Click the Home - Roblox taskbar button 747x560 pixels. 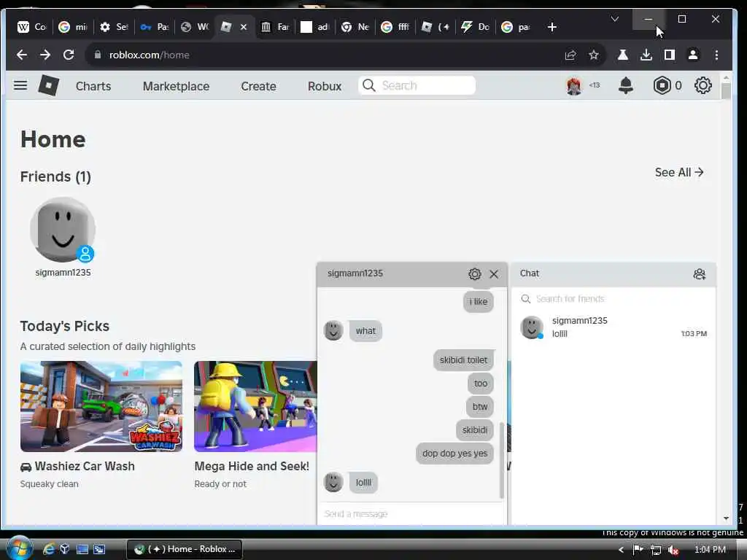(x=185, y=549)
